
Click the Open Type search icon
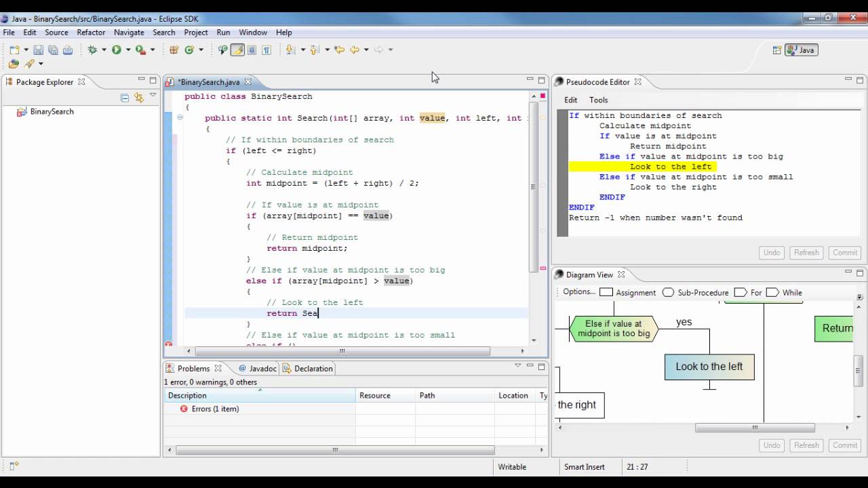222,49
